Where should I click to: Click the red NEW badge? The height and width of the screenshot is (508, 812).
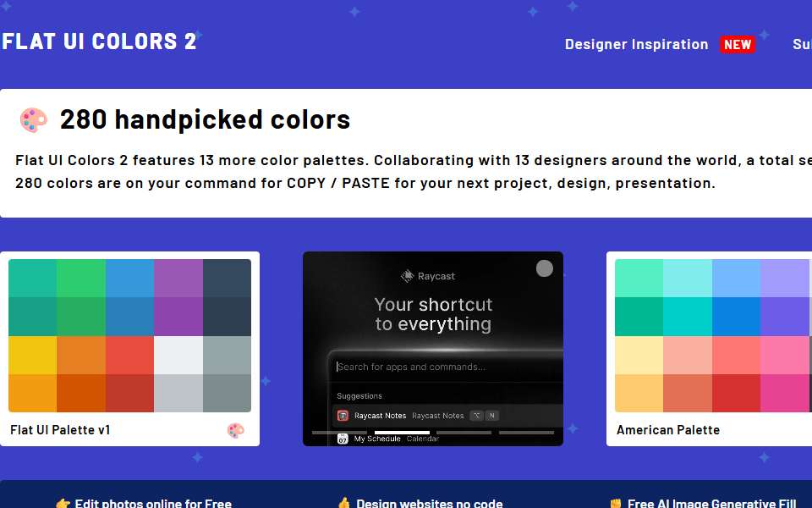(738, 45)
